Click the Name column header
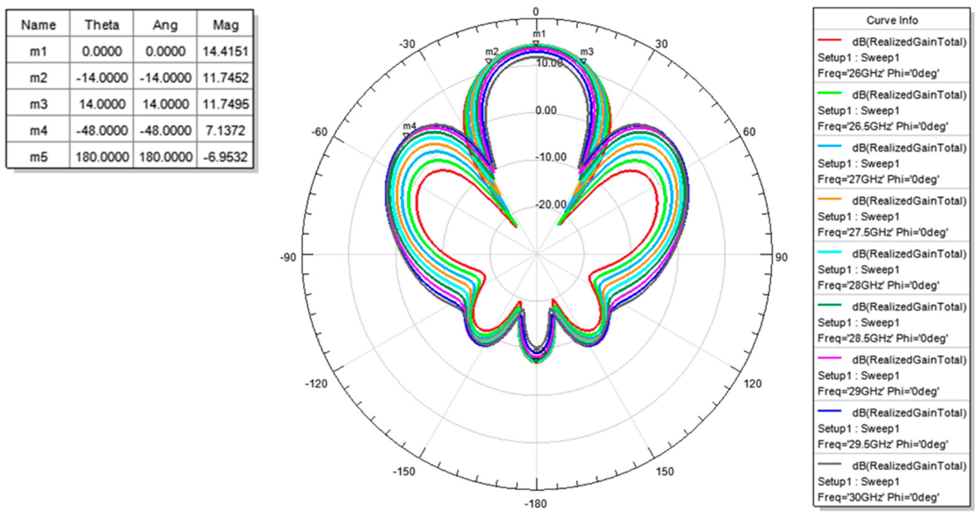This screenshot has height=518, width=980. coord(38,25)
